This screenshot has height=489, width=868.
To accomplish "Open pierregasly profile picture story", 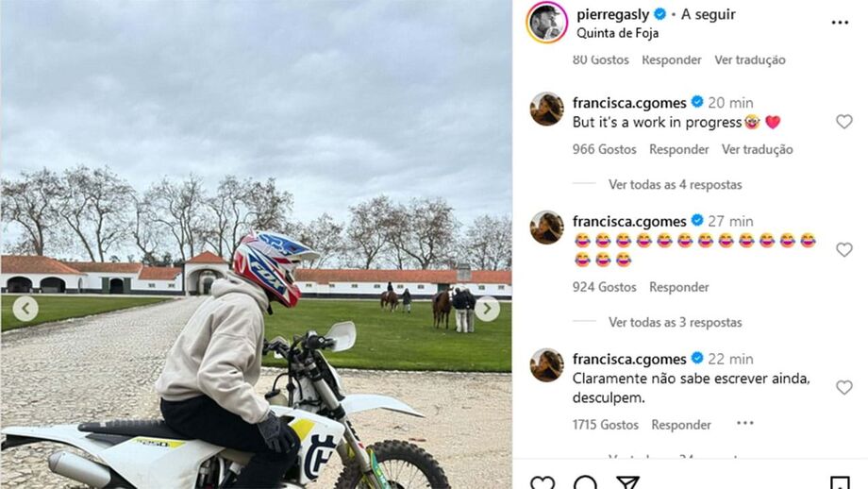I will (x=547, y=23).
